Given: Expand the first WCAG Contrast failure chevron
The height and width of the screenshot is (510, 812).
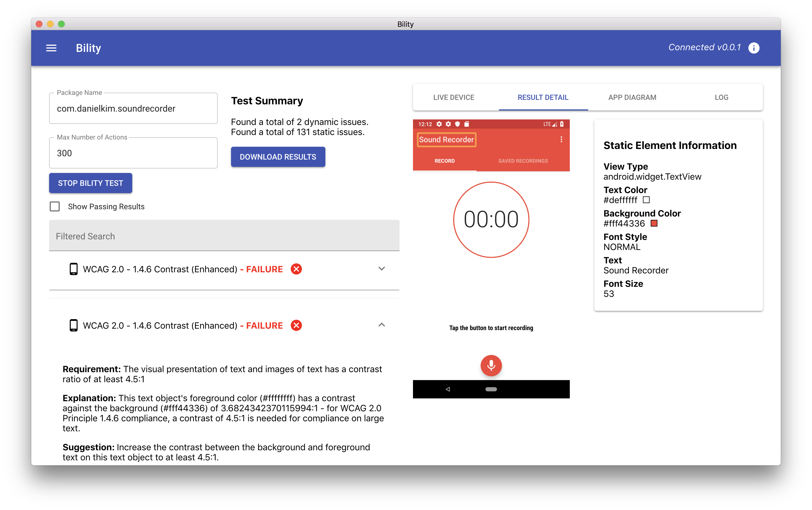Looking at the screenshot, I should (381, 269).
